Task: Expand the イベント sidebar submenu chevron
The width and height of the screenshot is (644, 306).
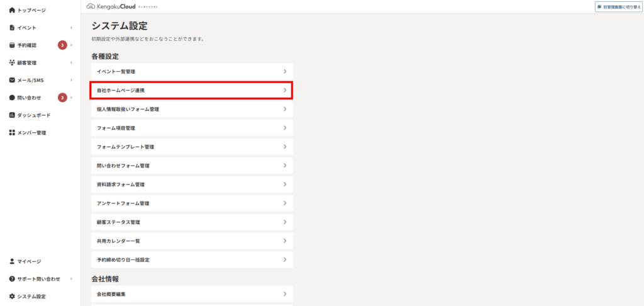Action: 71,28
